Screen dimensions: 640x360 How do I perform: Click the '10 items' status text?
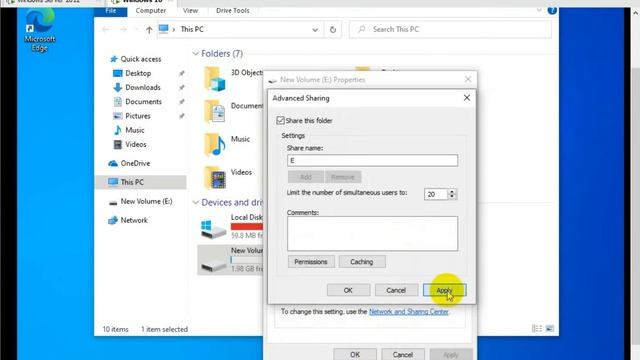point(115,329)
